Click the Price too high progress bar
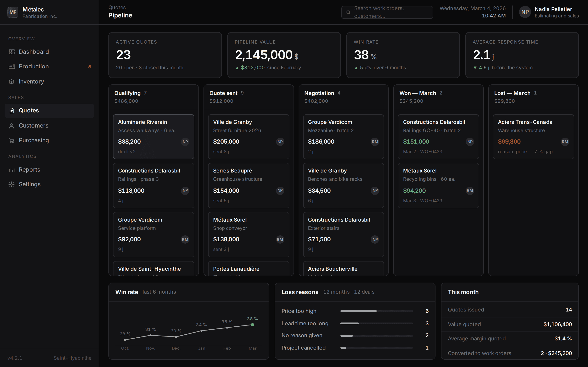 pyautogui.click(x=377, y=311)
